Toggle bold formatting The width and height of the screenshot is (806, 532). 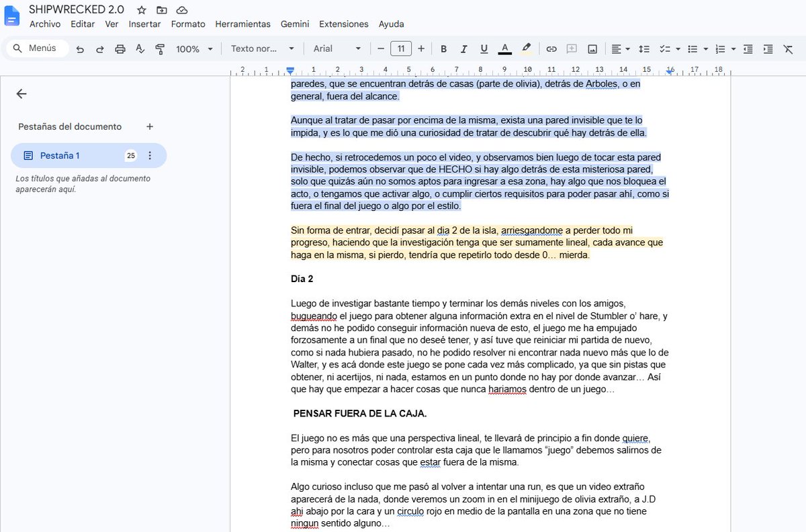click(x=443, y=49)
